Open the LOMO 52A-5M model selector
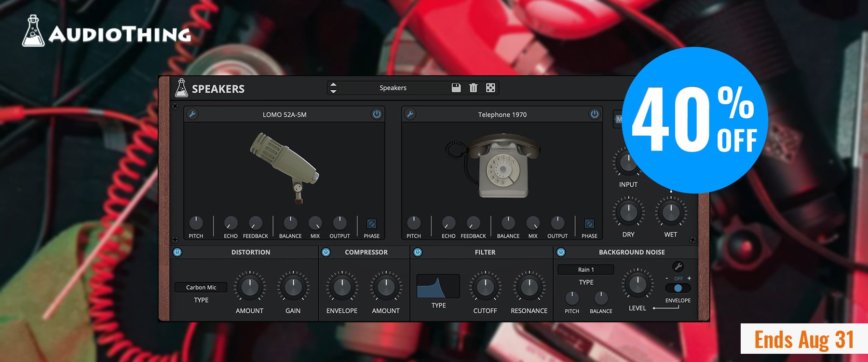 click(285, 114)
